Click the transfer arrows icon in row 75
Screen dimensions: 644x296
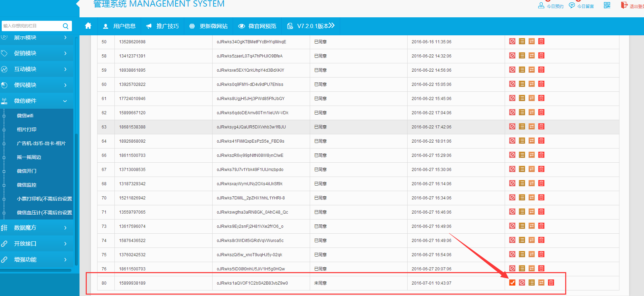(x=532, y=254)
